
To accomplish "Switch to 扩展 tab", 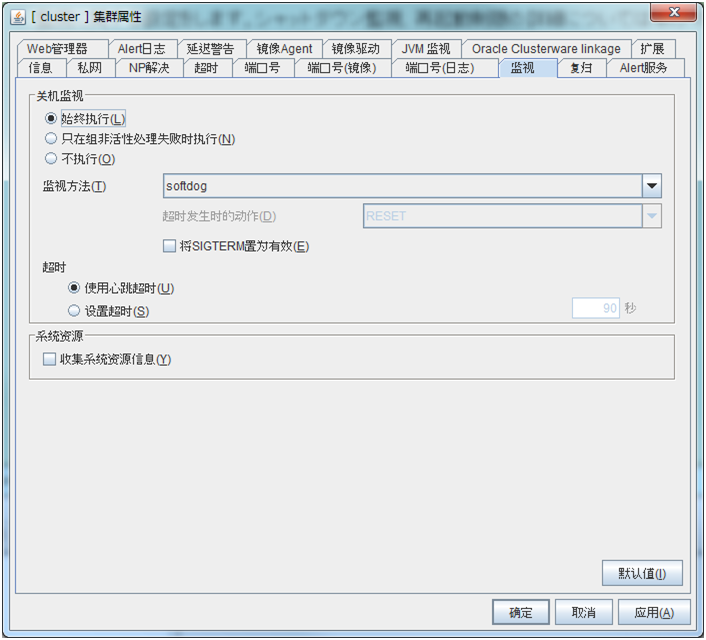I will tap(652, 49).
